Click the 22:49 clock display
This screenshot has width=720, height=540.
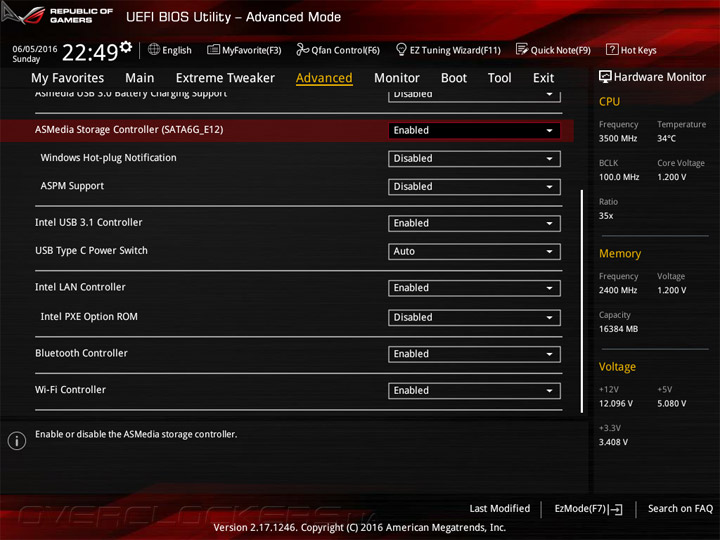(x=90, y=52)
